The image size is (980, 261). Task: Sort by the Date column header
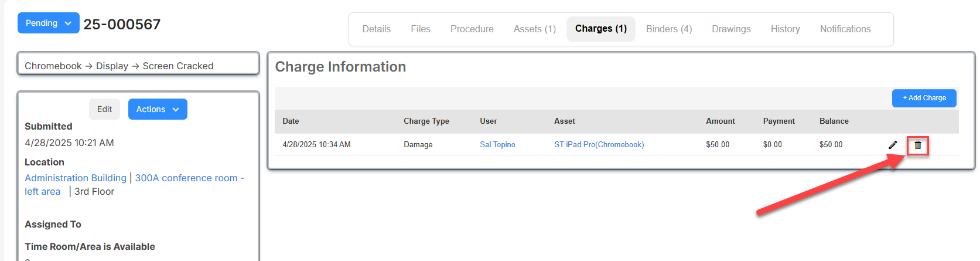pos(291,121)
